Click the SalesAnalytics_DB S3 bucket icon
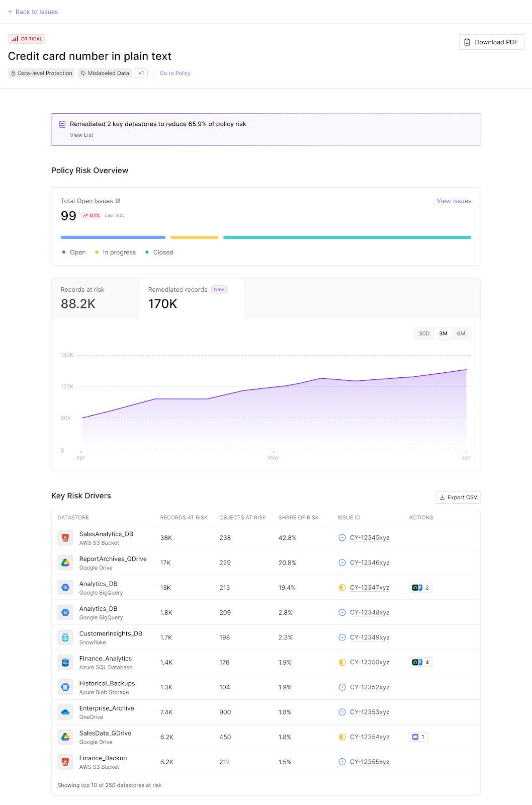Image resolution: width=532 pixels, height=805 pixels. click(65, 538)
